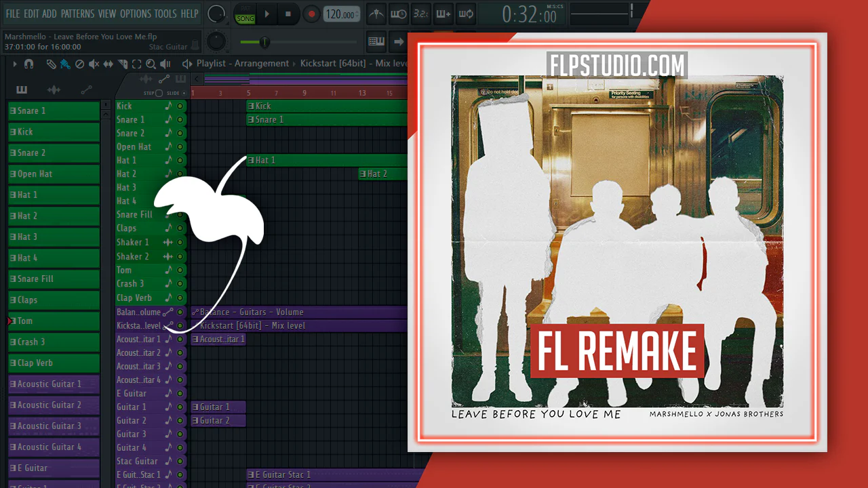
Task: Open the HELP menu
Action: [190, 14]
